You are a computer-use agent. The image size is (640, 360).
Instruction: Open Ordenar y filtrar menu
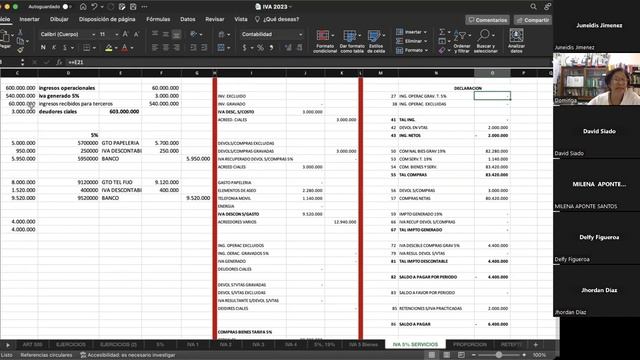(462, 41)
